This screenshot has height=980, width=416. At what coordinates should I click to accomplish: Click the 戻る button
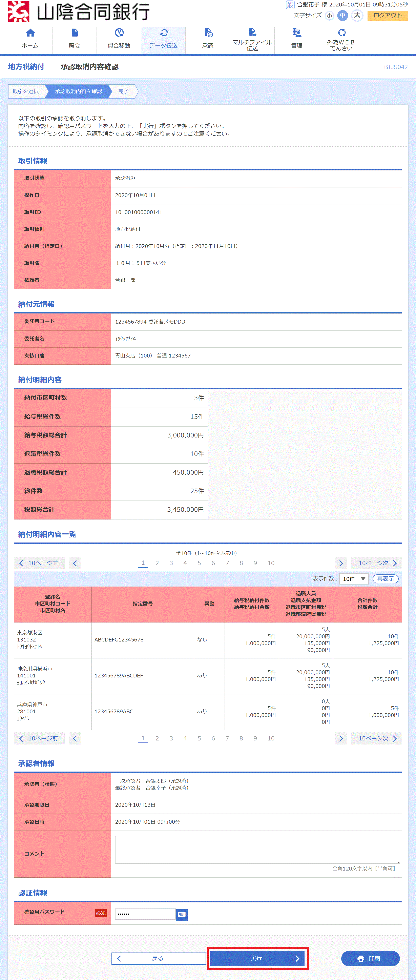pos(159,958)
